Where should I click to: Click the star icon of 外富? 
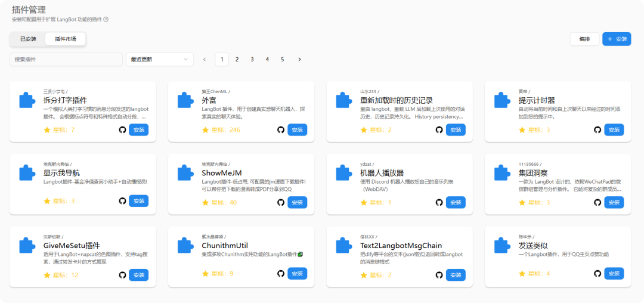coord(205,130)
